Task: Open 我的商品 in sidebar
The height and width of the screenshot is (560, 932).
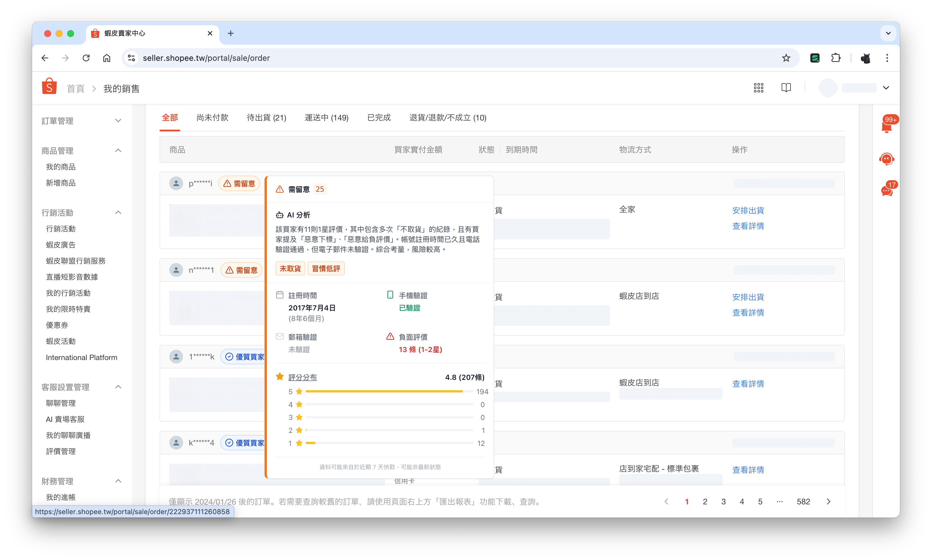Action: click(x=61, y=167)
